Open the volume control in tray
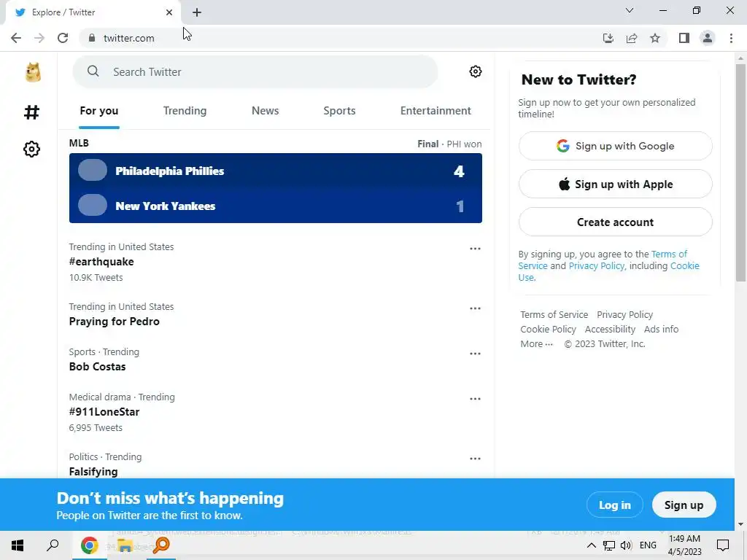The width and height of the screenshot is (747, 560). [627, 545]
